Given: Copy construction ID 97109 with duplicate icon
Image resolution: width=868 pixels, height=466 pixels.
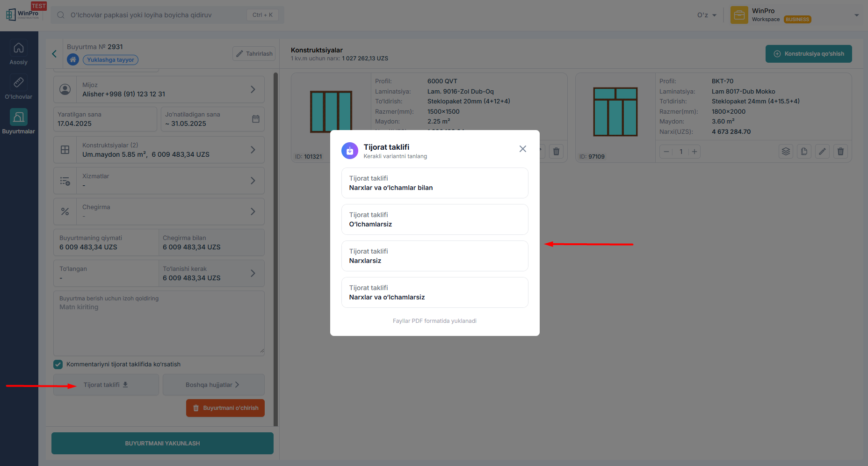Looking at the screenshot, I should (804, 152).
